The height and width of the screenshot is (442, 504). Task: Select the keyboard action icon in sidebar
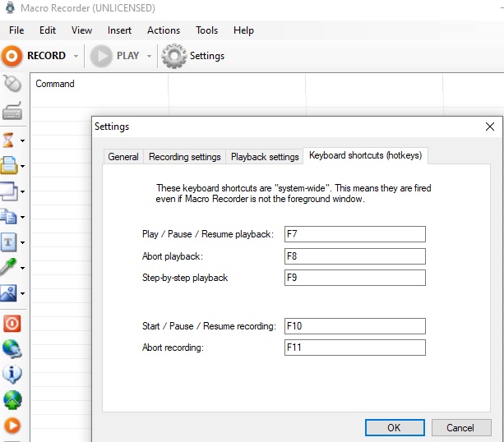click(x=12, y=111)
